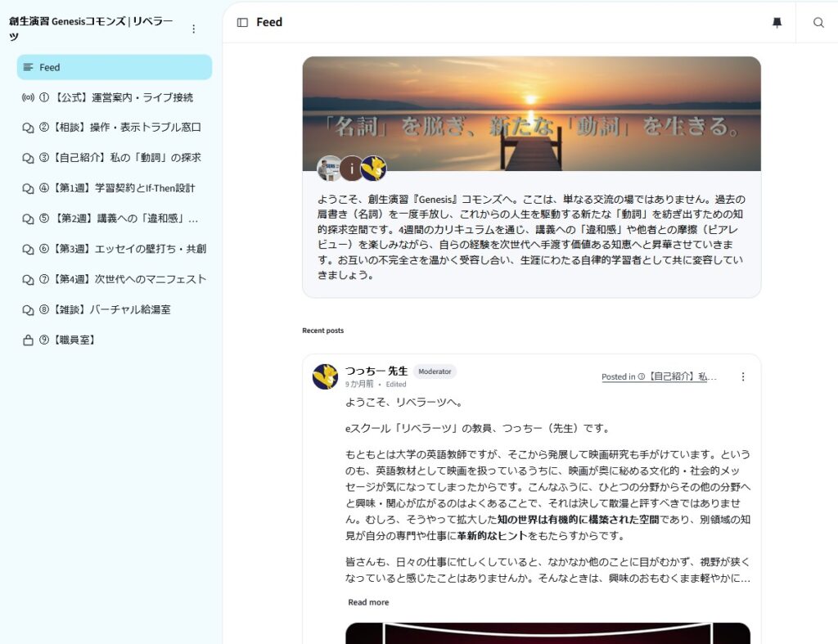Screen dimensions: 838x644
Task: Open the community options three-dot menu
Action: tap(193, 29)
